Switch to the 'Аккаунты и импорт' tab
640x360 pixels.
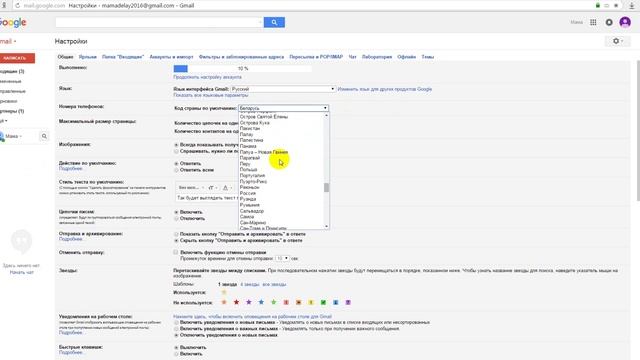tap(171, 57)
